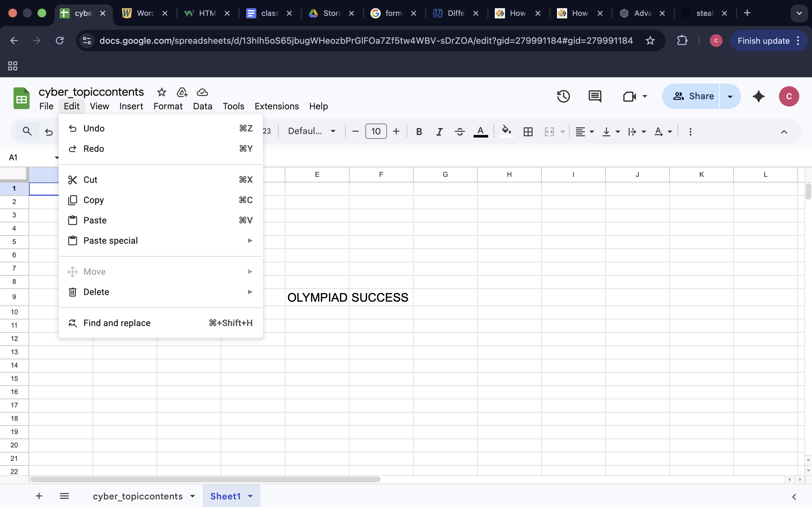
Task: Open the borders menu
Action: click(527, 132)
